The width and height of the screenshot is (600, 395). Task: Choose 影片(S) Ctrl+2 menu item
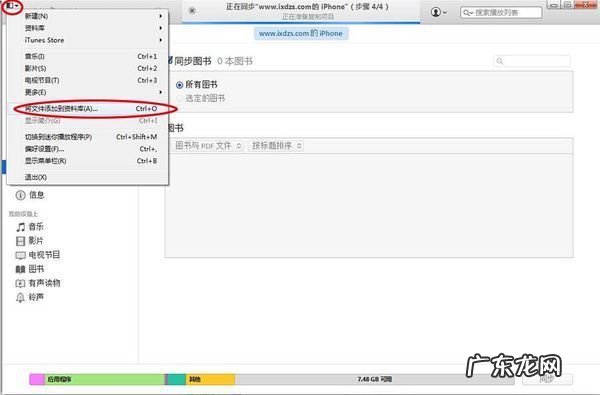(88, 68)
